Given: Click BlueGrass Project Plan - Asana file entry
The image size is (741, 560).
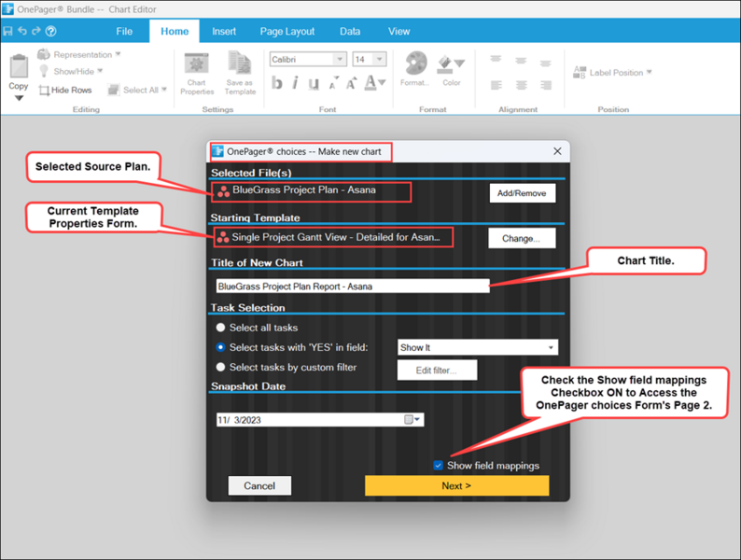Looking at the screenshot, I should coord(311,190).
